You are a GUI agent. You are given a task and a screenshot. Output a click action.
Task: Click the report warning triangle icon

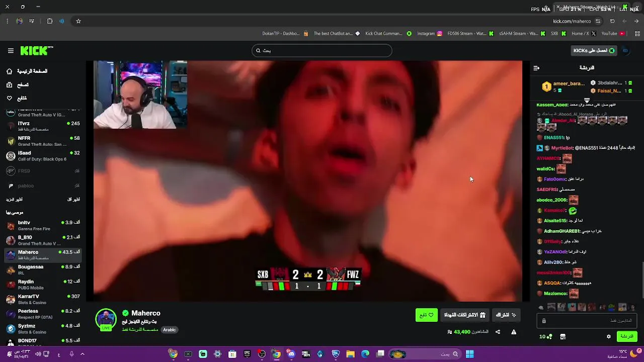(514, 332)
